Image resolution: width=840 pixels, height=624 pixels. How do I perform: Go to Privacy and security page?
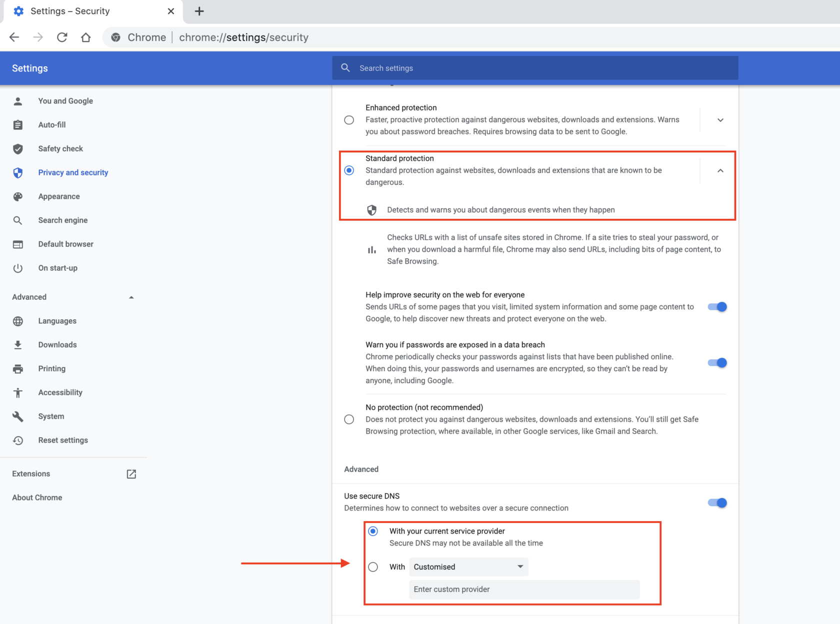(73, 173)
